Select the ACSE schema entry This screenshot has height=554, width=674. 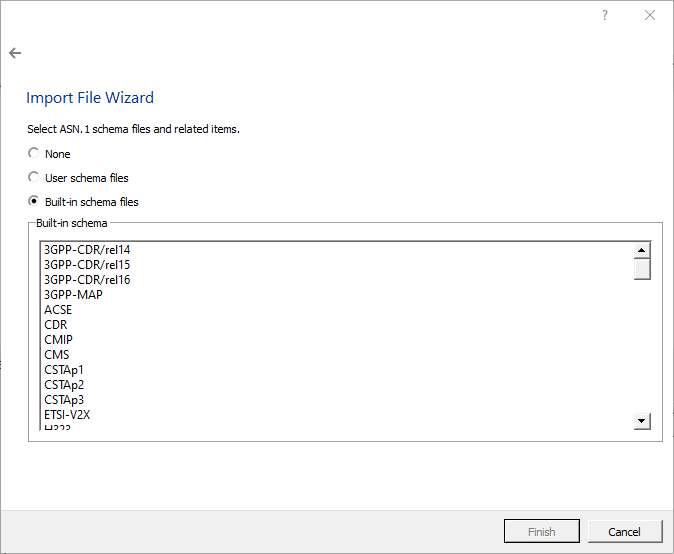[58, 310]
